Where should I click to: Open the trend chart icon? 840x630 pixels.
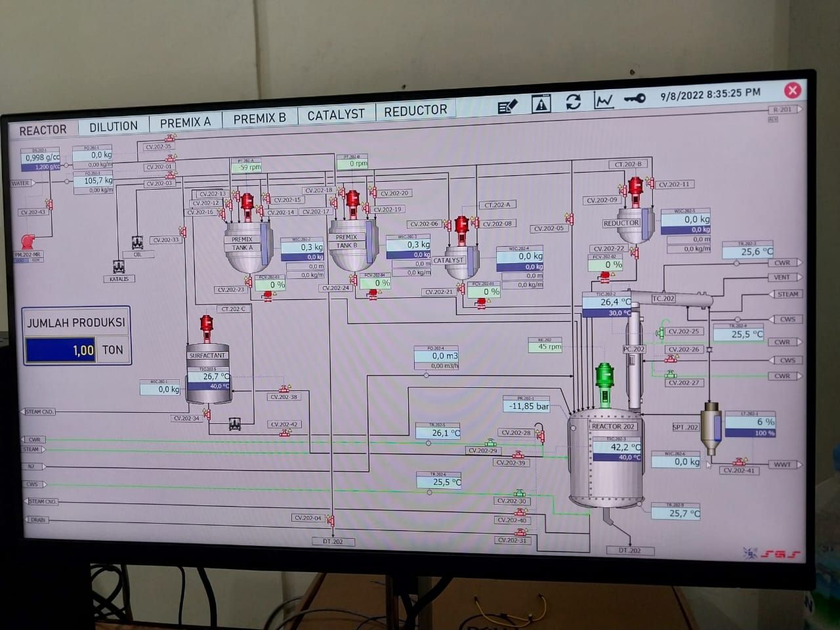coord(603,102)
